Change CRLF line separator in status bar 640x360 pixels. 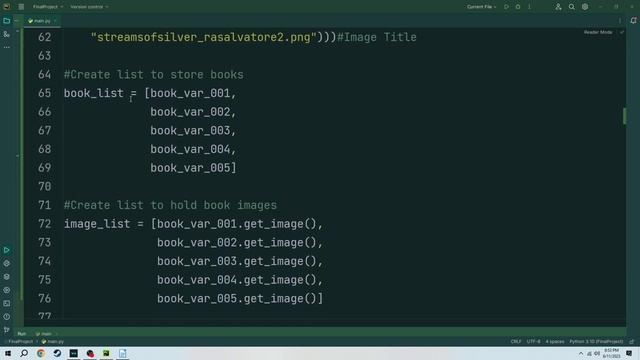pos(516,342)
